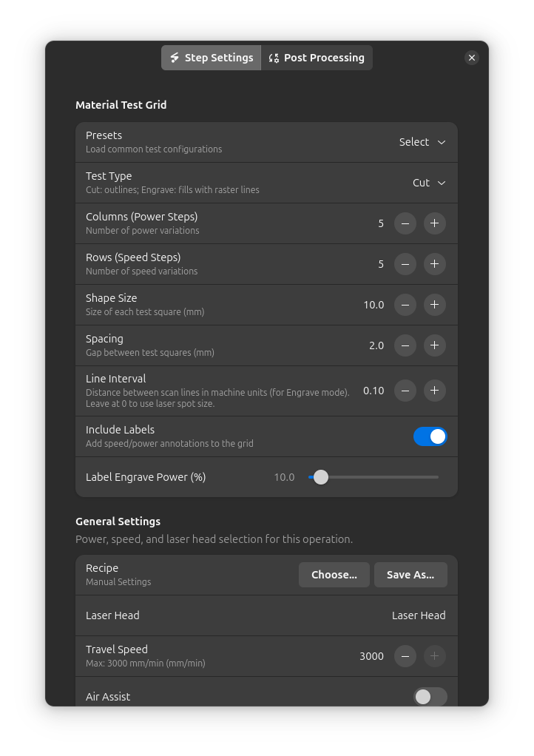534x756 pixels.
Task: Decrease the Shape Size value
Action: tap(405, 305)
